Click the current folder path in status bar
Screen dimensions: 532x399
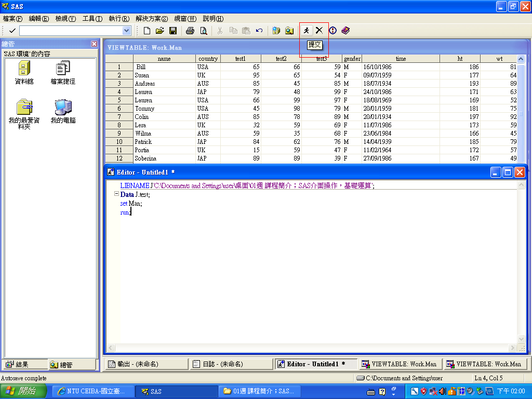click(x=404, y=378)
